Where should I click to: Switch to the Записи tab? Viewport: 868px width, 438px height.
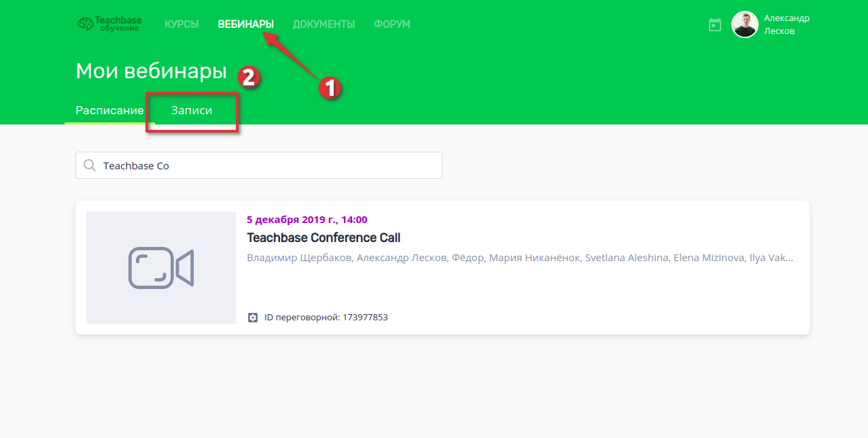pos(192,110)
